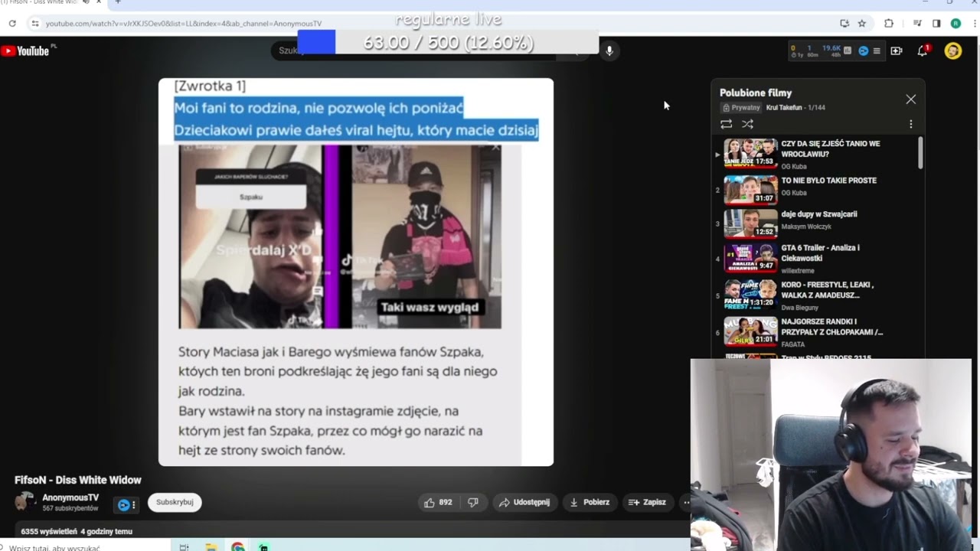Viewport: 980px width, 551px height.
Task: Click the donation progress bar 63.00 / 500
Action: click(x=448, y=43)
